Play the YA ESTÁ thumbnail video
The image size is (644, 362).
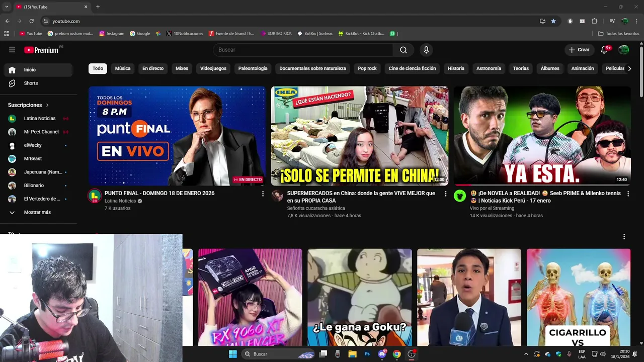click(x=542, y=136)
